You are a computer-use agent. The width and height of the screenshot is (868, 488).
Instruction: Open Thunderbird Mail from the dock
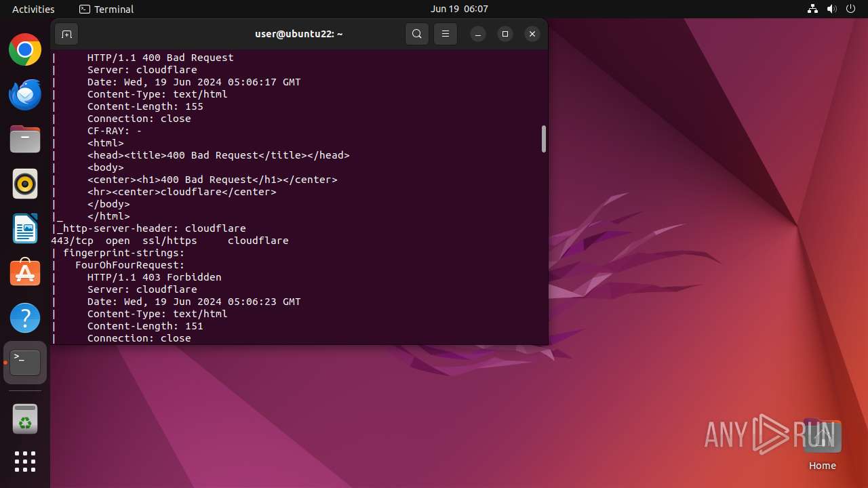pos(25,94)
